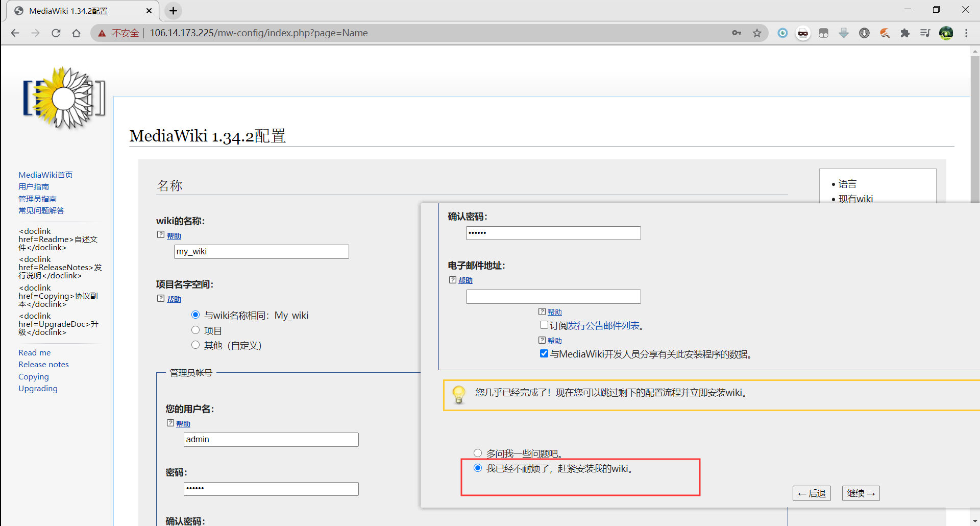Open help for project namespace
Viewport: 980px width, 526px height.
pyautogui.click(x=174, y=299)
